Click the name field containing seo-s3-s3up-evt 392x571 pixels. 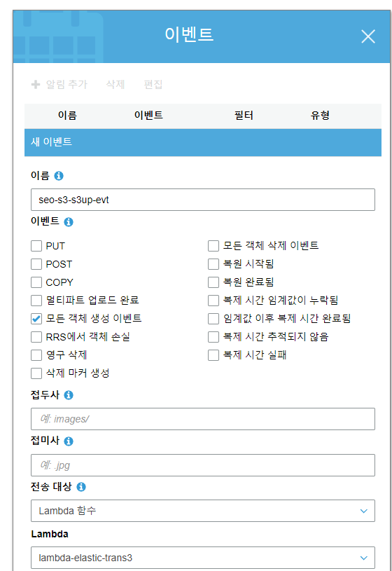coord(203,200)
